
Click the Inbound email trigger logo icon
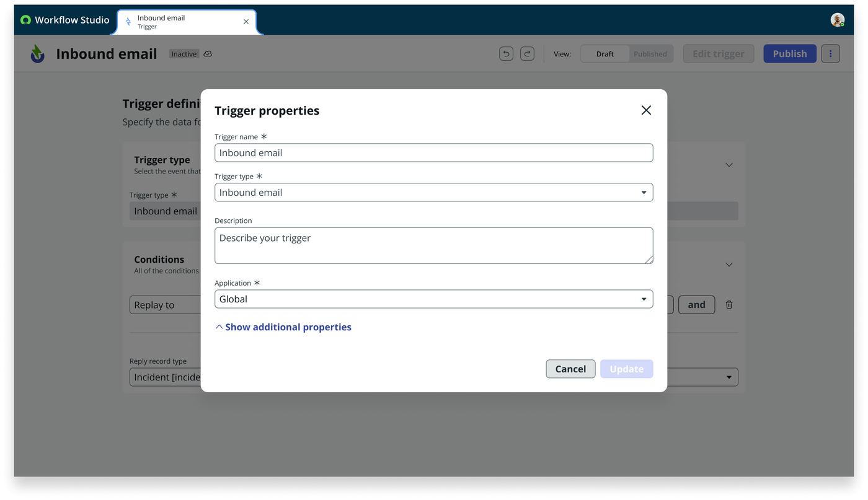[x=38, y=54]
